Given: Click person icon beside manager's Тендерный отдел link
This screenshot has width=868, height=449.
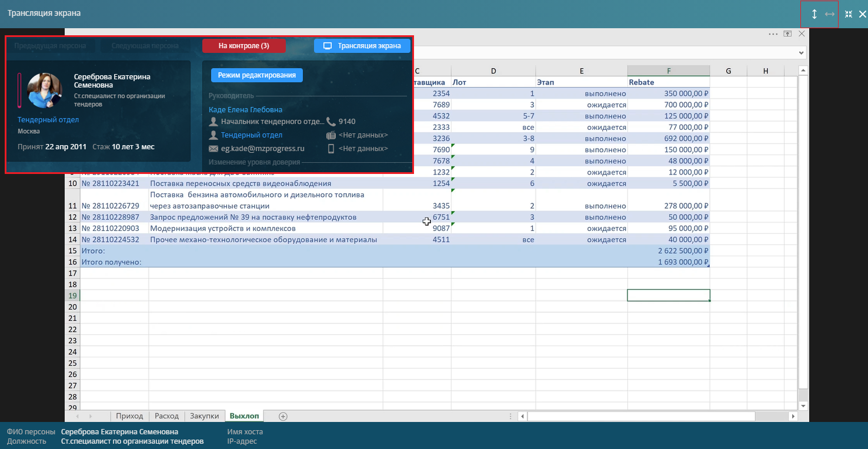Looking at the screenshot, I should (x=213, y=135).
